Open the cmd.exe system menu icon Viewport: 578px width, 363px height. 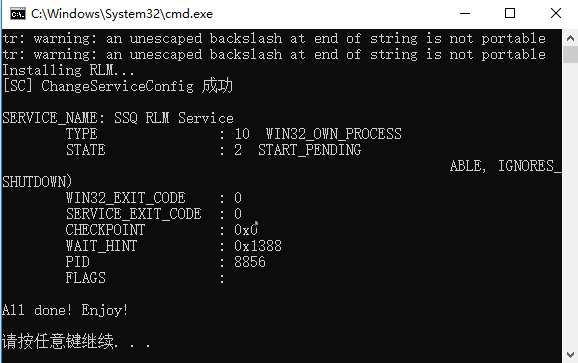[x=18, y=14]
